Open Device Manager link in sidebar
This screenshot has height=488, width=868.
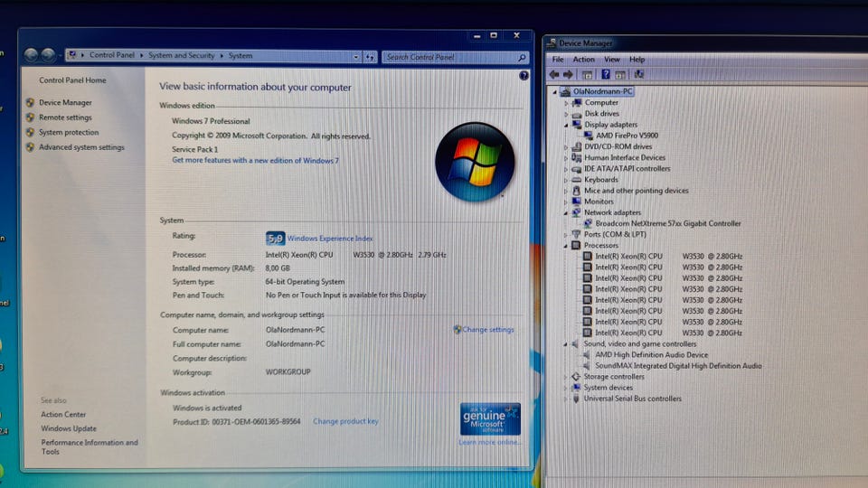coord(65,102)
